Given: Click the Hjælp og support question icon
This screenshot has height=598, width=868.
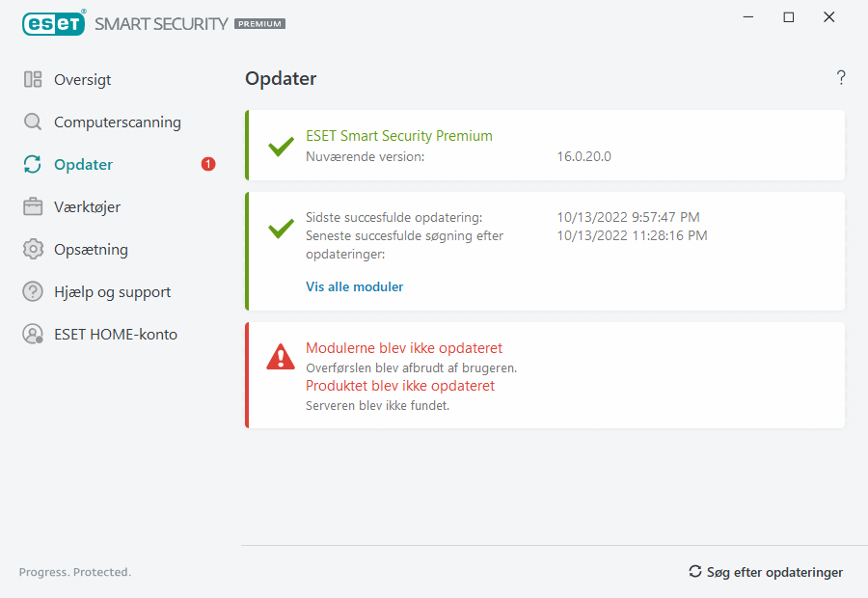Looking at the screenshot, I should (33, 292).
